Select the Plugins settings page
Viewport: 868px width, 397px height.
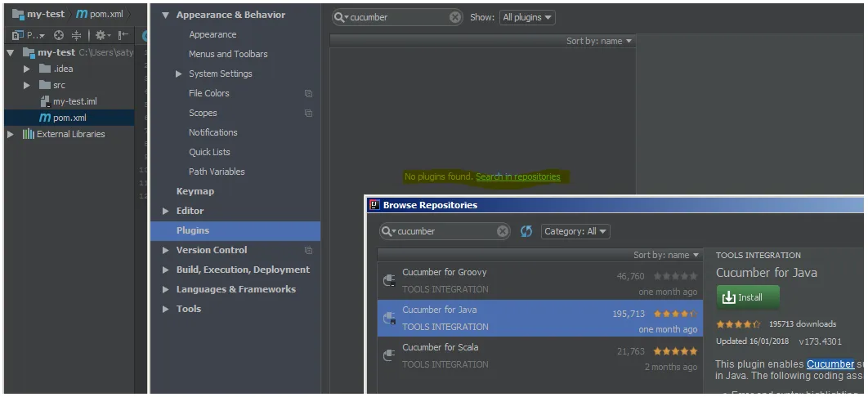235,230
